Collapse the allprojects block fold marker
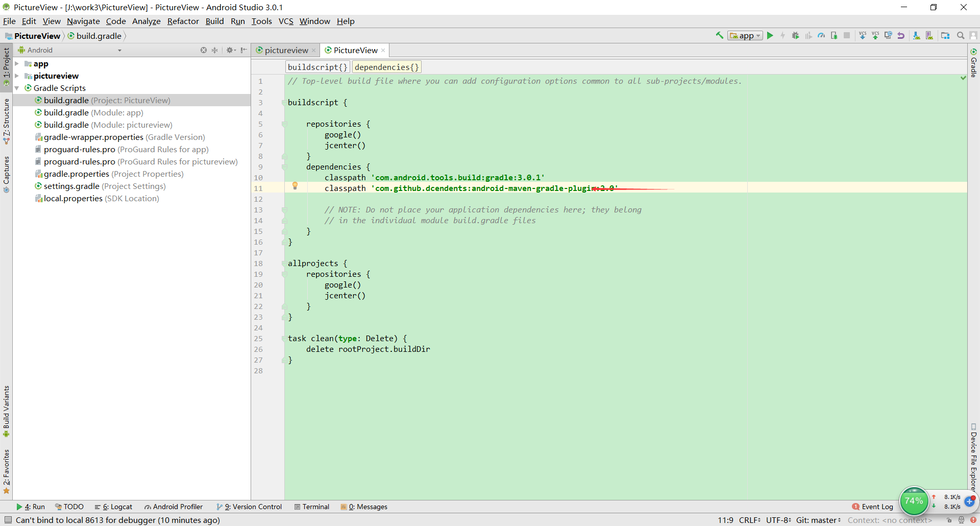The height and width of the screenshot is (526, 980). point(284,264)
